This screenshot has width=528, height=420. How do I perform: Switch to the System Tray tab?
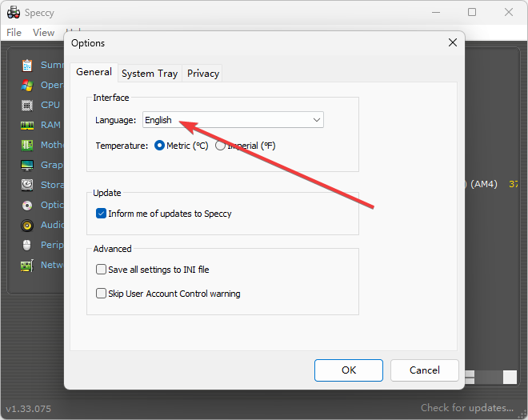[150, 74]
